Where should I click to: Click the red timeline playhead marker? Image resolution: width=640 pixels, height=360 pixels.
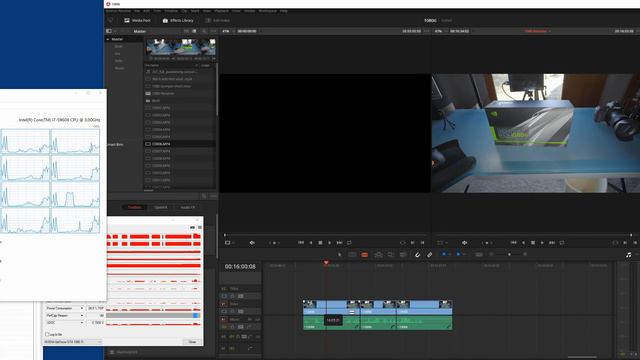pyautogui.click(x=326, y=263)
